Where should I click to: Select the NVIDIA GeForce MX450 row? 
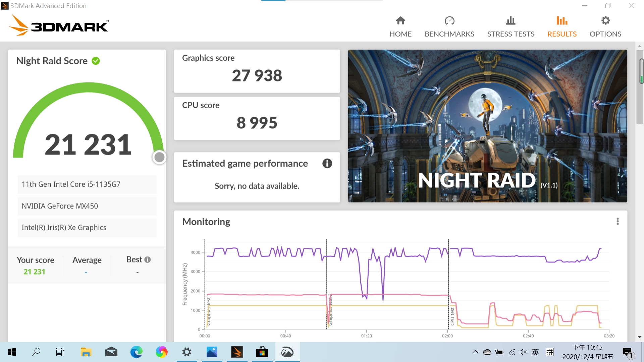[x=87, y=206]
